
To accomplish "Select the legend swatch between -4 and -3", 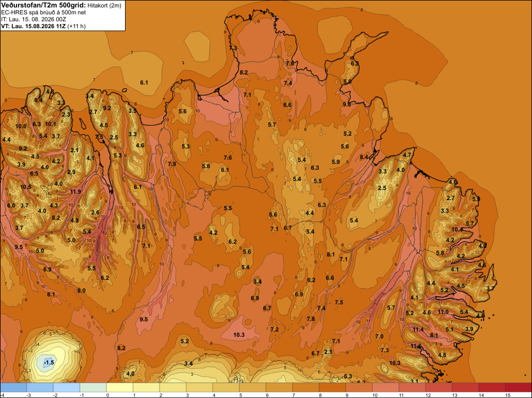I will [13, 387].
